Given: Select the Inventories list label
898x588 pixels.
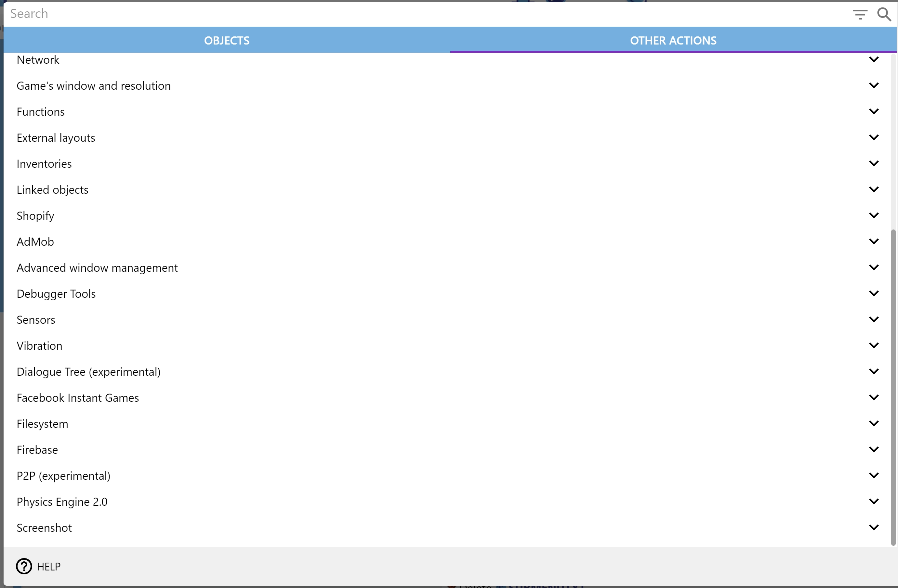Looking at the screenshot, I should coord(44,164).
